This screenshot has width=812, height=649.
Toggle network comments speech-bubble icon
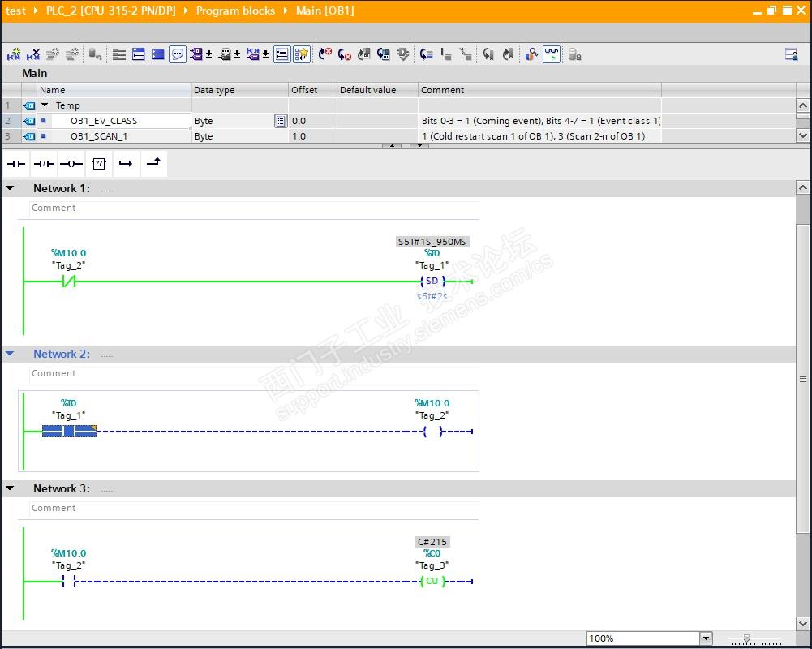tap(178, 54)
